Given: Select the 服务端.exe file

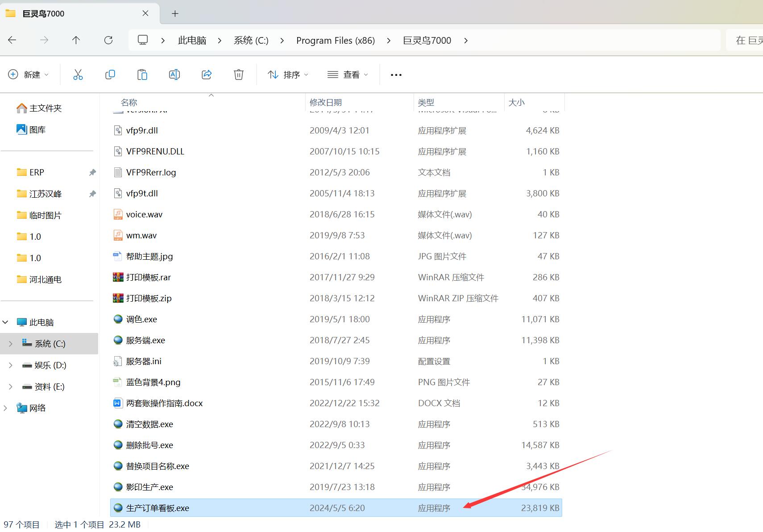Looking at the screenshot, I should (145, 340).
